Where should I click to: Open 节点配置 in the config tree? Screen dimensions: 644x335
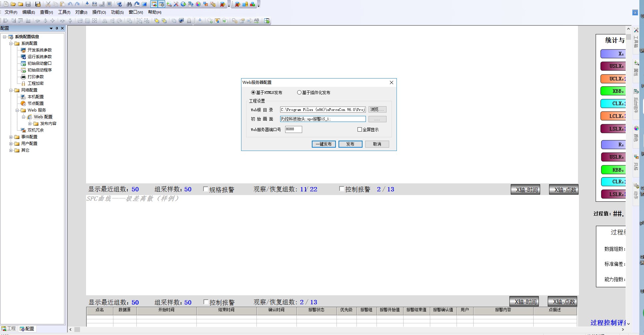pyautogui.click(x=35, y=104)
